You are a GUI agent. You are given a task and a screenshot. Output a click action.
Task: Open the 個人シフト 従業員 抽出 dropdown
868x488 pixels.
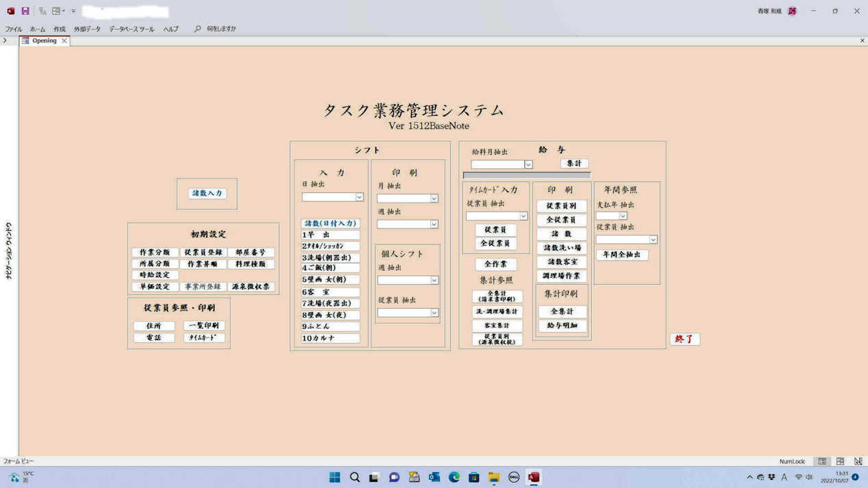coord(434,313)
